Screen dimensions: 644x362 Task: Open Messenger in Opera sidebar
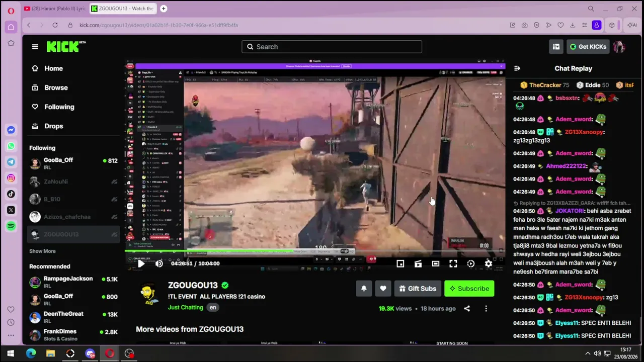[x=11, y=130]
